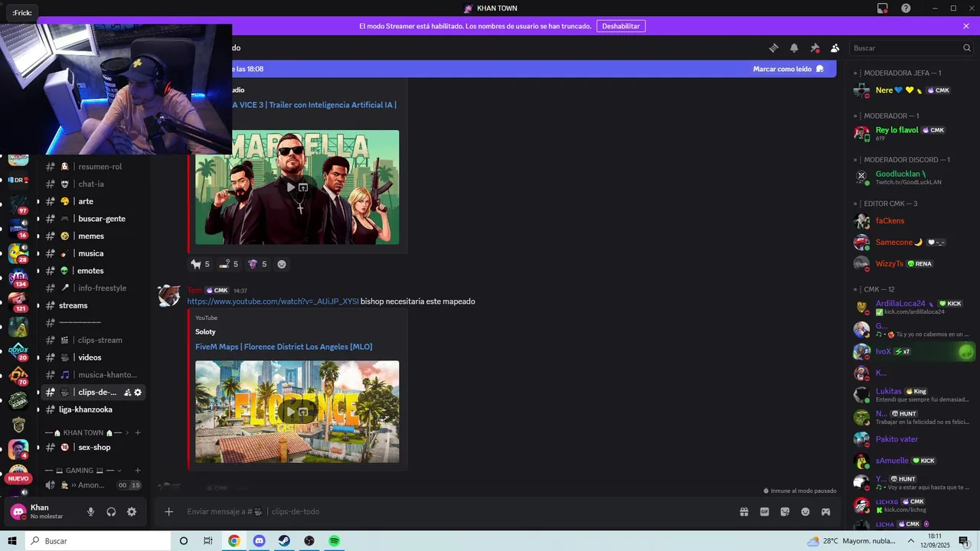Screen dimensions: 980x551
Task: Click the Soloty embed author
Action: pyautogui.click(x=205, y=332)
